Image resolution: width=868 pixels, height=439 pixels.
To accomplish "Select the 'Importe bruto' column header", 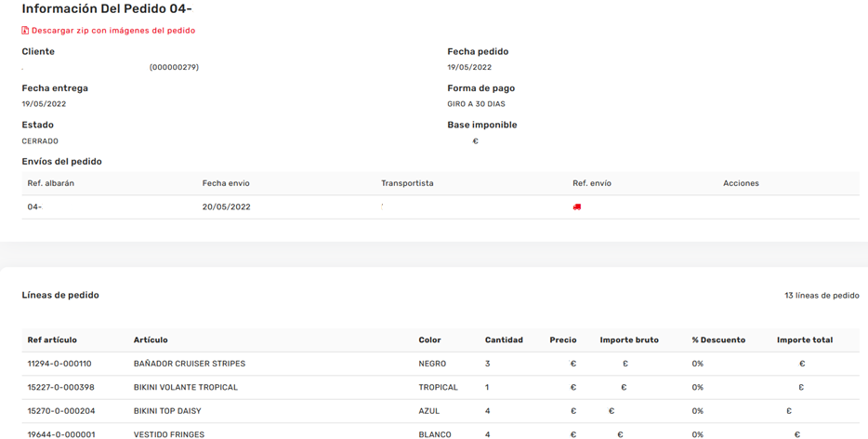I will [629, 340].
